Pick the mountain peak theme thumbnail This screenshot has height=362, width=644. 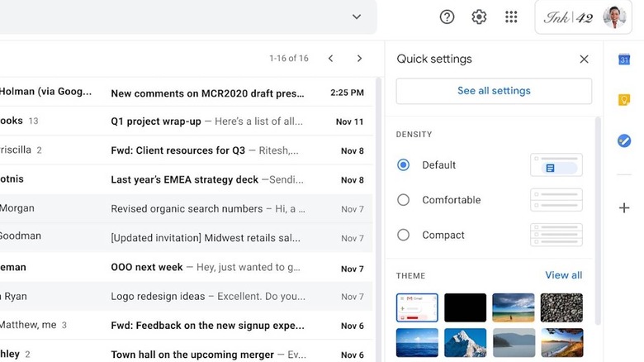[x=465, y=343]
